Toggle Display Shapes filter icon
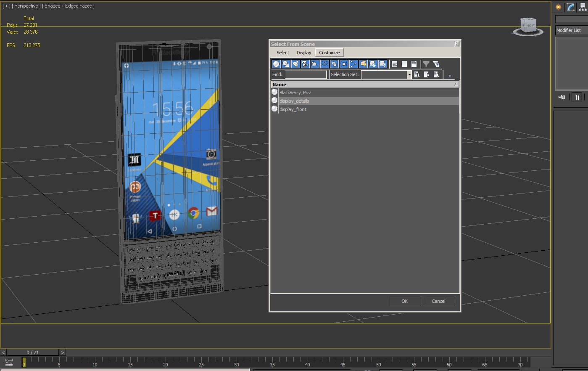 tap(286, 64)
